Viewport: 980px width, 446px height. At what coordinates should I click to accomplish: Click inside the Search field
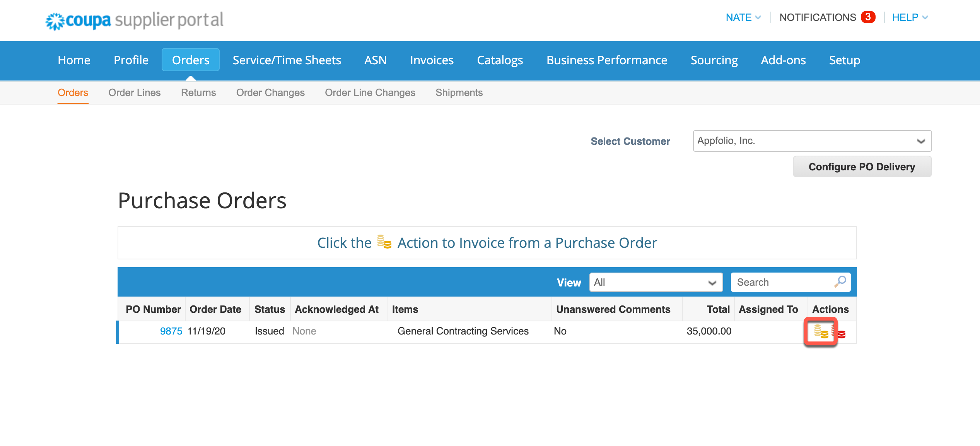(x=781, y=282)
